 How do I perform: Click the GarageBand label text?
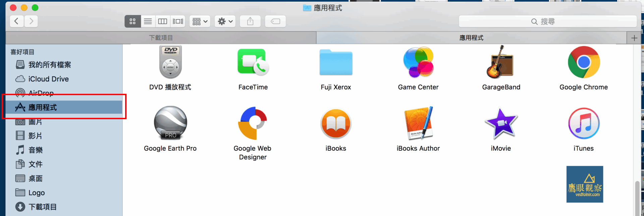point(501,87)
